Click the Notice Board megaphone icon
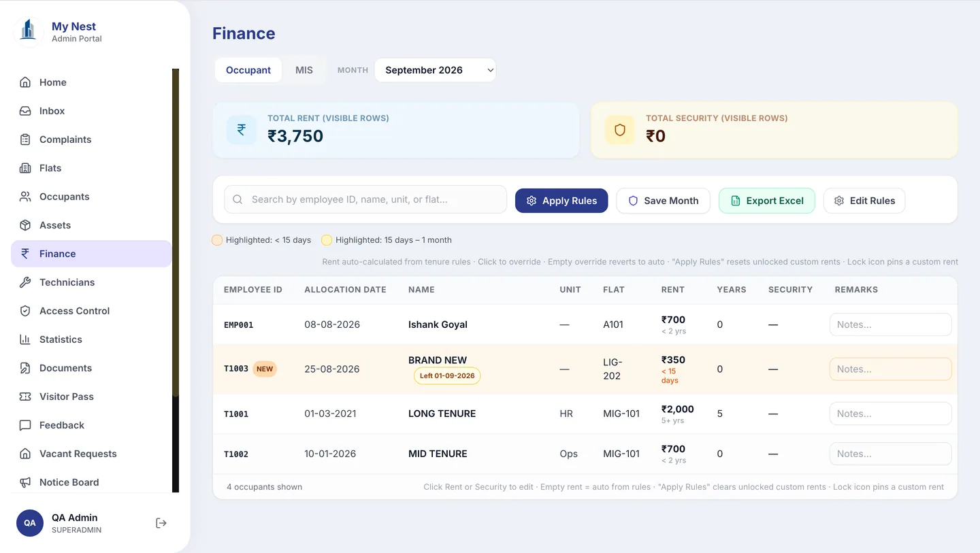Image resolution: width=980 pixels, height=553 pixels. click(x=25, y=482)
